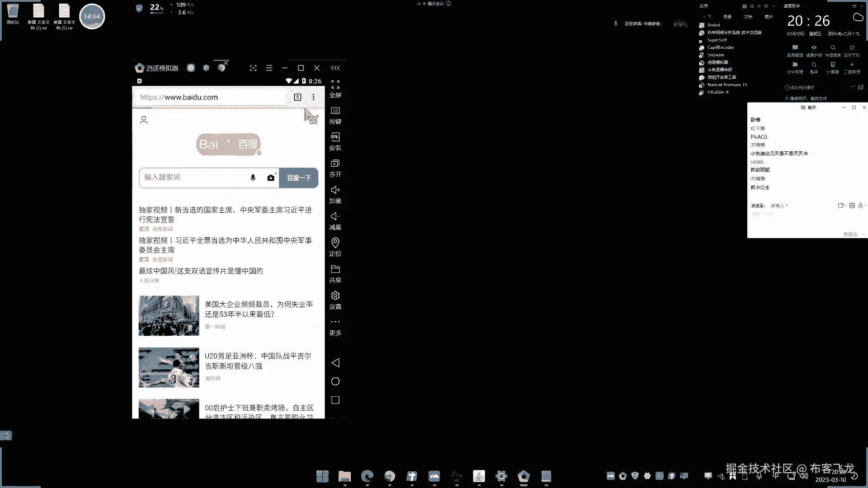868x488 pixels.
Task: Launch Navicat Premium 15 from app list
Action: click(726, 85)
